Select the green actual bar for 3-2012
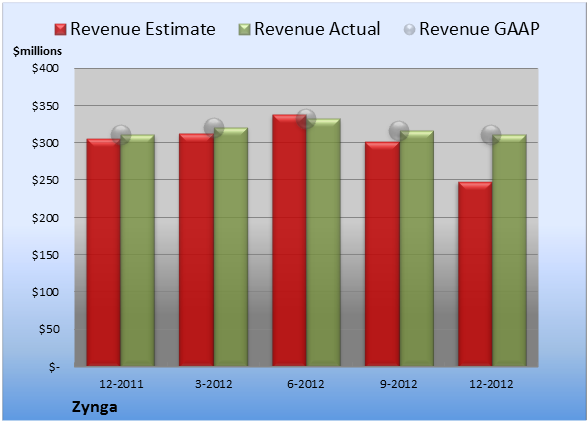Viewport: 588px width, 422px height. click(x=231, y=247)
